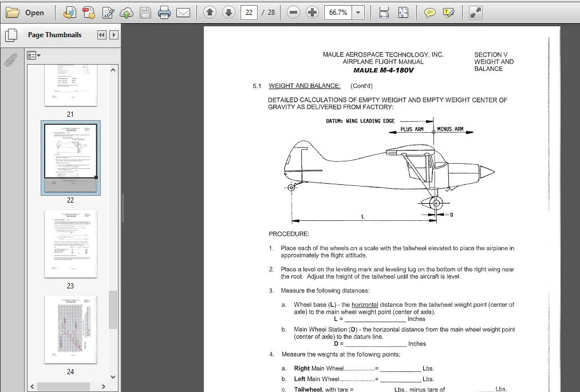The width and height of the screenshot is (580, 392).
Task: Click the thumbnail horizontal scrollbar thumb
Action: [63, 386]
